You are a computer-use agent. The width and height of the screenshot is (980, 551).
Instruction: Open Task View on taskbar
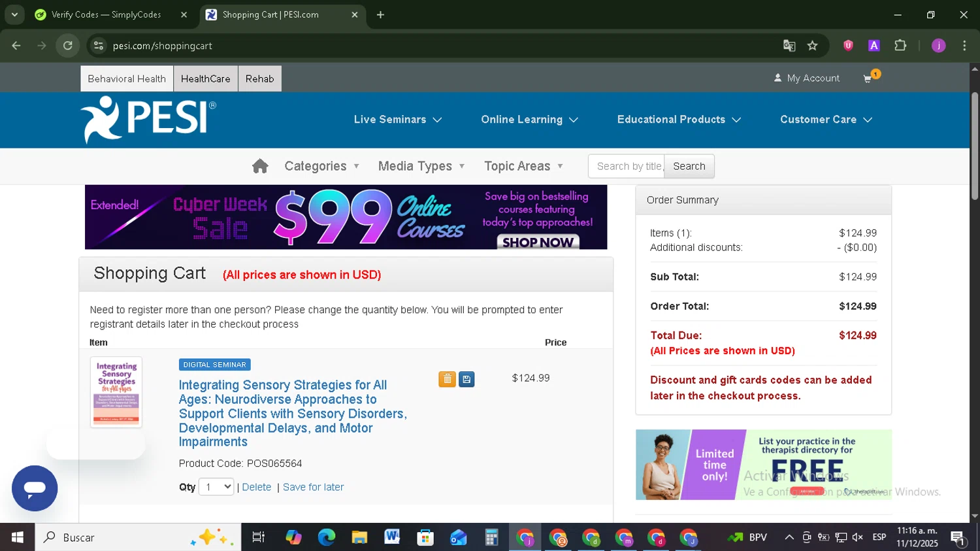(x=258, y=537)
